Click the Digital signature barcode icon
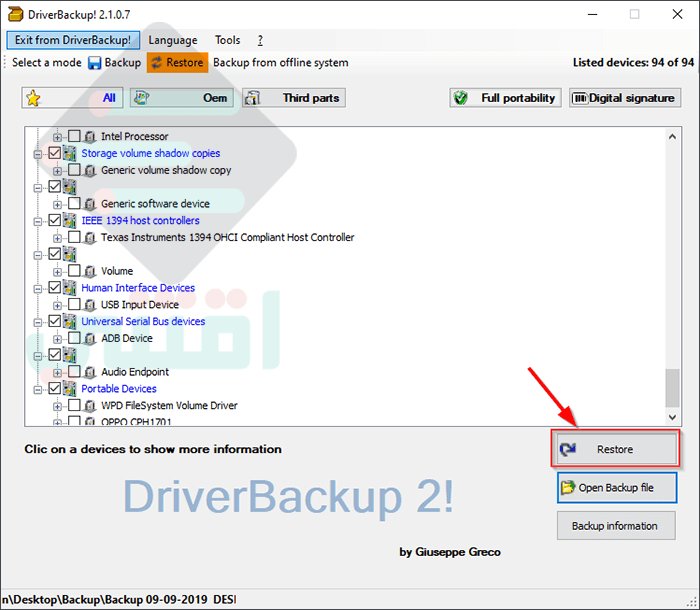Viewport: 700px width, 610px height. click(580, 98)
